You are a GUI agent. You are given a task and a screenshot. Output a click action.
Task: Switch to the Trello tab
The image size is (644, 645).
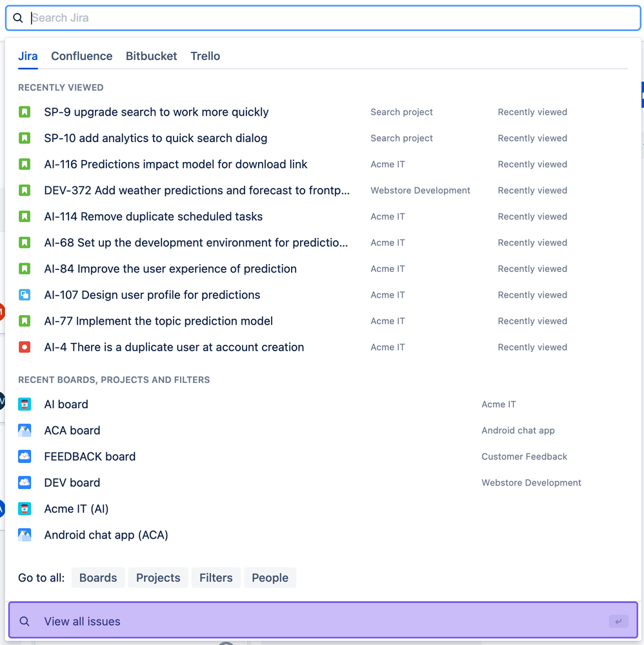[205, 56]
